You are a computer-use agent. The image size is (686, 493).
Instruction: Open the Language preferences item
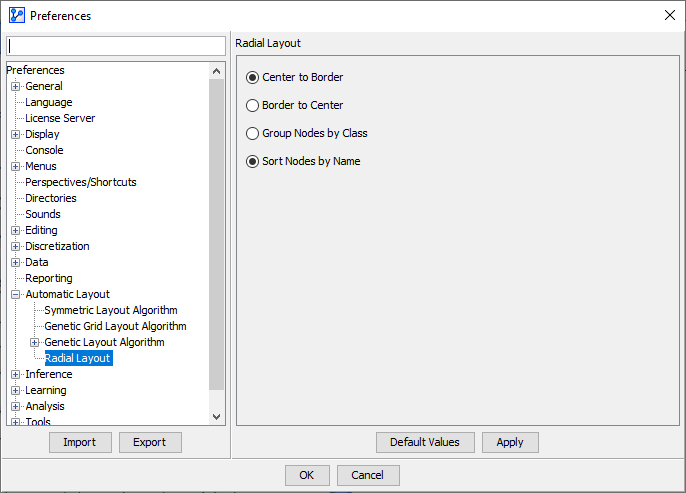[x=48, y=102]
